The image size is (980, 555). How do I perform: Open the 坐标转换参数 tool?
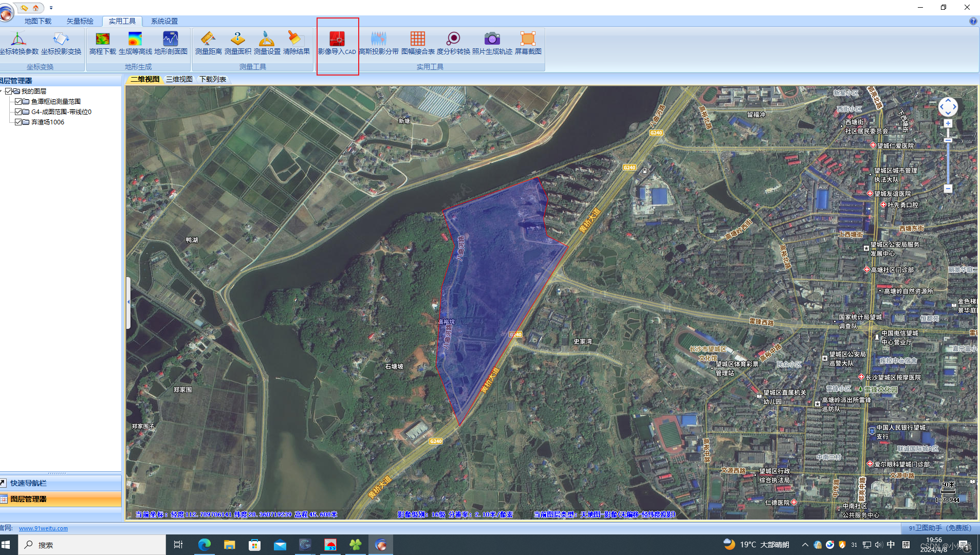[x=19, y=43]
